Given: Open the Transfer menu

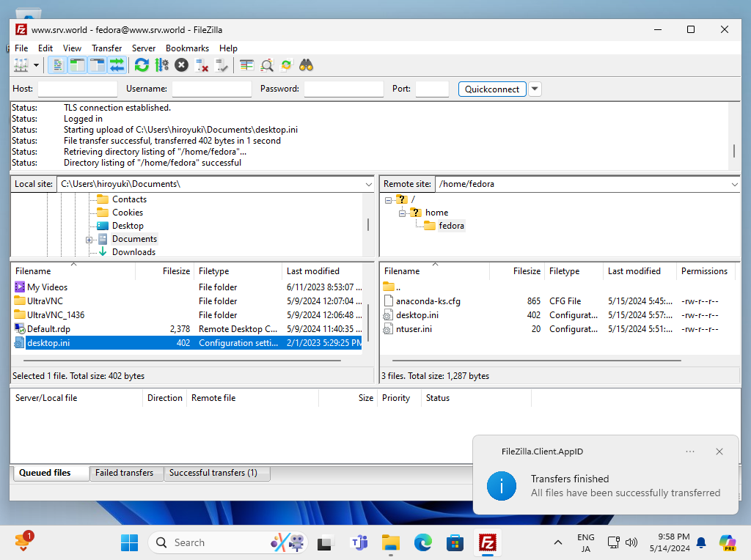Looking at the screenshot, I should click(107, 48).
